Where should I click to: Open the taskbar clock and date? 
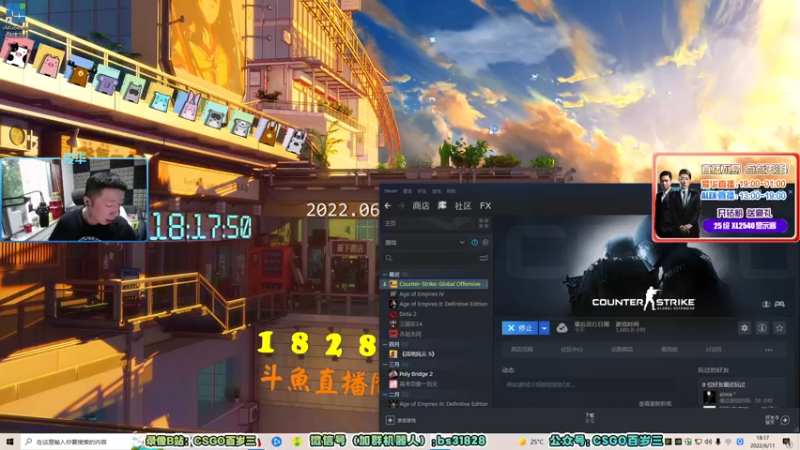[x=762, y=442]
